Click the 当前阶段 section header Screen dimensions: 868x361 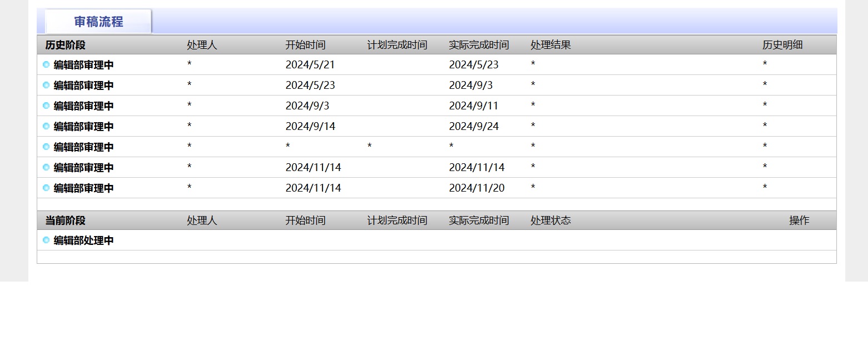pyautogui.click(x=65, y=220)
